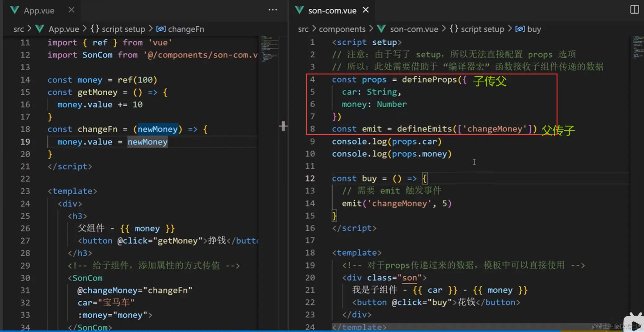Open son-com.vue breadcrumb in right editor
Image resolution: width=644 pixels, height=332 pixels.
tap(414, 29)
